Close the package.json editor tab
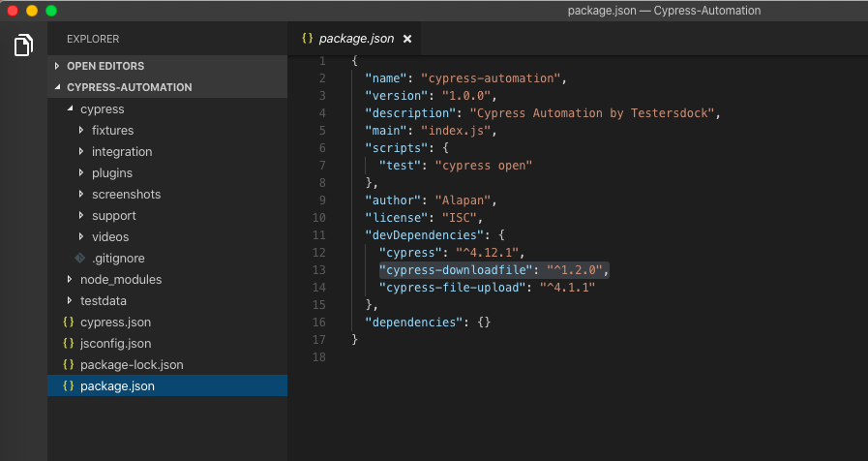This screenshot has width=868, height=461. click(407, 39)
